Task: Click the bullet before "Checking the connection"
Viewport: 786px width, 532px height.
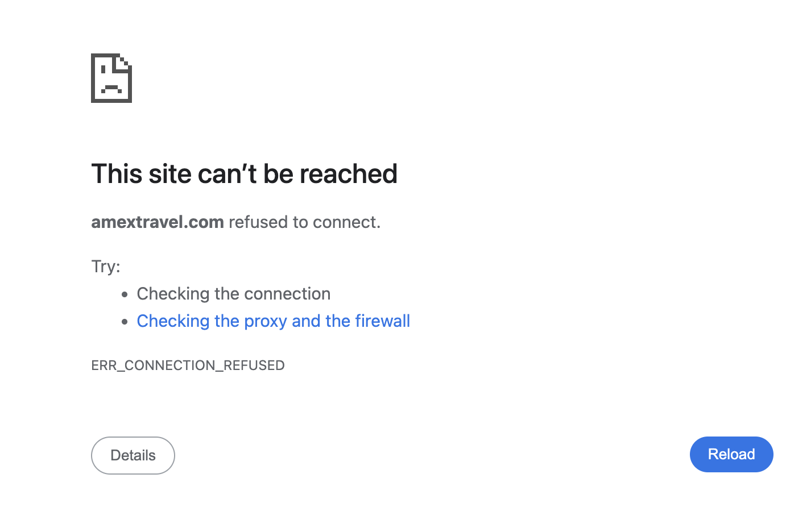Action: pyautogui.click(x=125, y=294)
